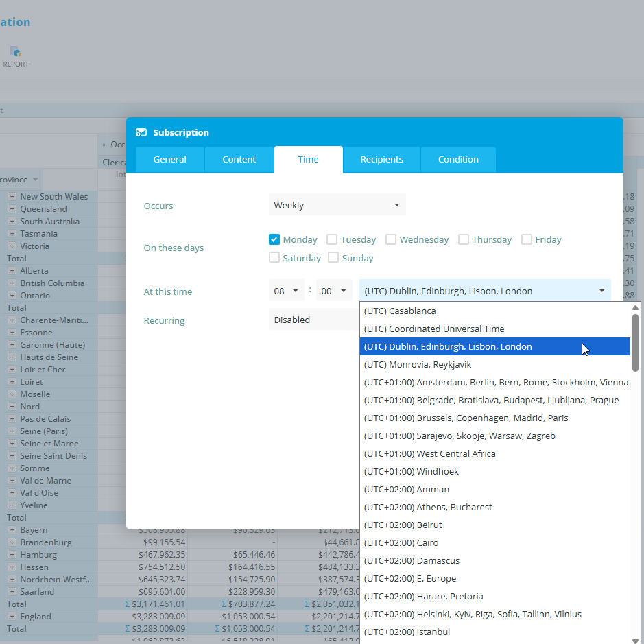Expand the Queensland tree row
The height and width of the screenshot is (644, 644).
click(x=12, y=209)
